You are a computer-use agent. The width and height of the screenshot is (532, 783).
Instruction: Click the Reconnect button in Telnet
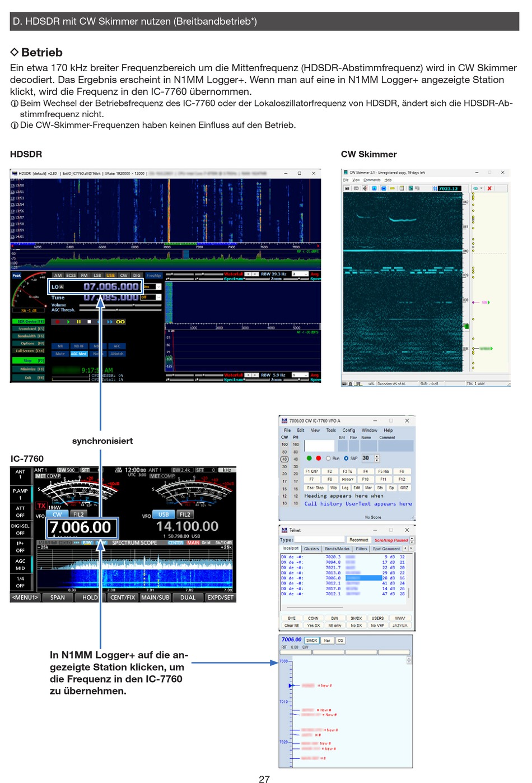(359, 540)
